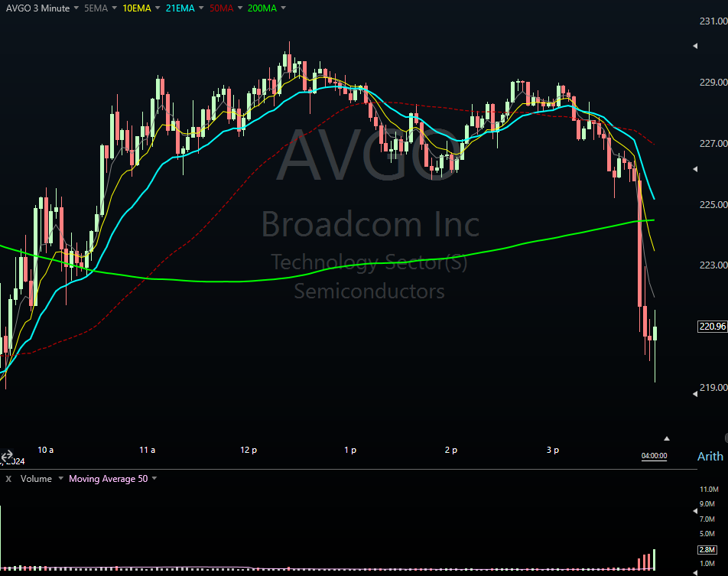Click the 04:00:00 time label
728x576 pixels.
[x=654, y=456]
